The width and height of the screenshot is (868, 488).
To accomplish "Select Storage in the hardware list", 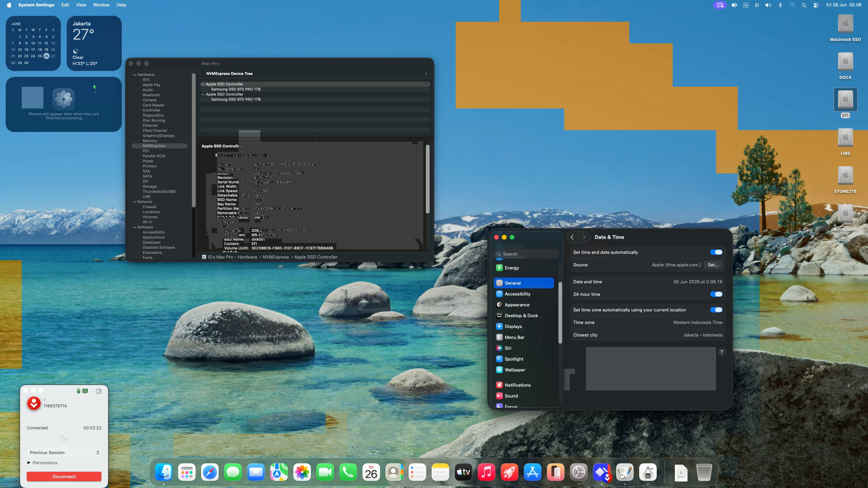I will coord(150,186).
